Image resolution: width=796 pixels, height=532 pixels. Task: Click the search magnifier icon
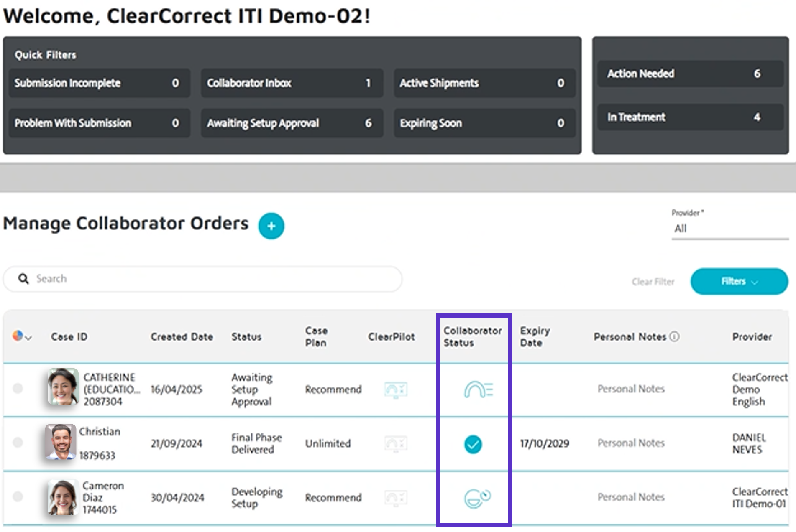click(x=23, y=279)
